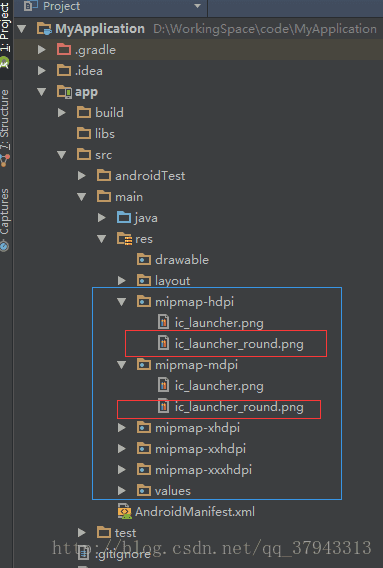Screen dimensions: 383x568
Task: Select the drawable folder icon
Action: pos(144,259)
